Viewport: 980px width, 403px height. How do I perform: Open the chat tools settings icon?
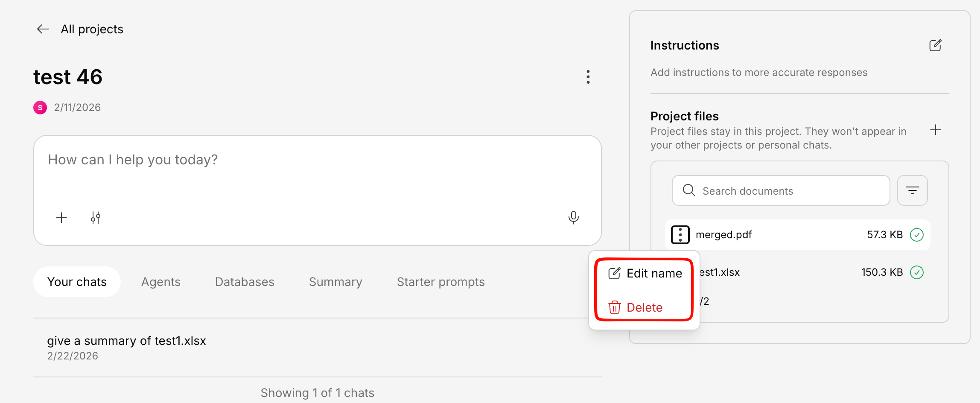click(96, 218)
